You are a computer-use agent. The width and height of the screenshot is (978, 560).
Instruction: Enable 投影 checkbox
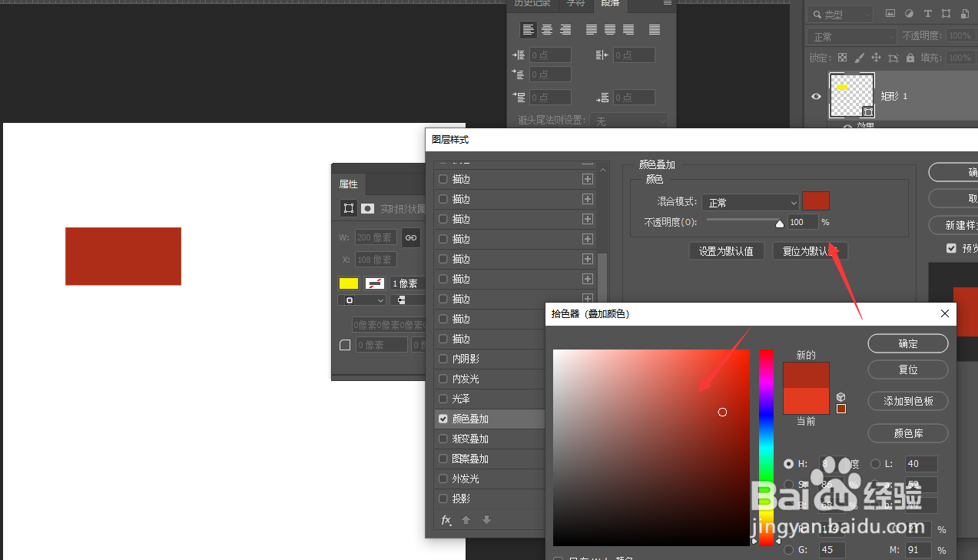[x=443, y=499]
